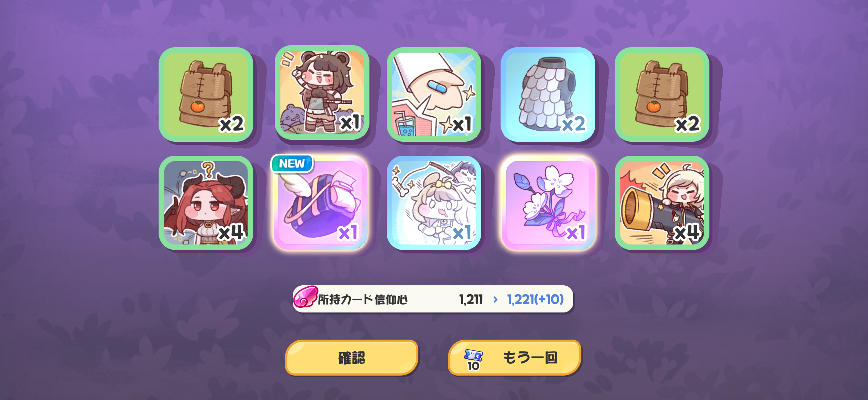The width and height of the screenshot is (868, 400).
Task: Select the red-haired horned girl card
Action: click(206, 203)
